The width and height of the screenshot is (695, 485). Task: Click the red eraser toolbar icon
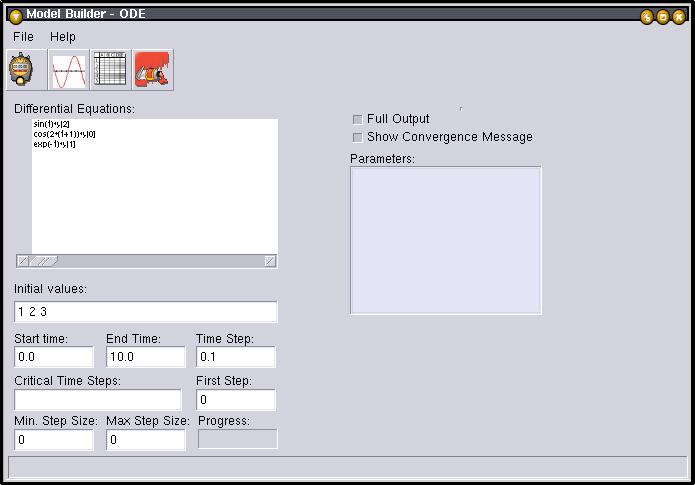(x=153, y=70)
